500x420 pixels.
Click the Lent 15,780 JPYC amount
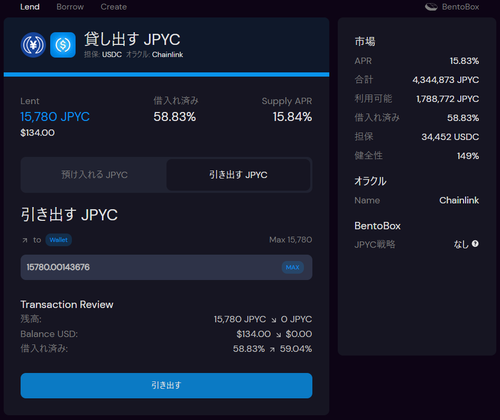tap(55, 117)
